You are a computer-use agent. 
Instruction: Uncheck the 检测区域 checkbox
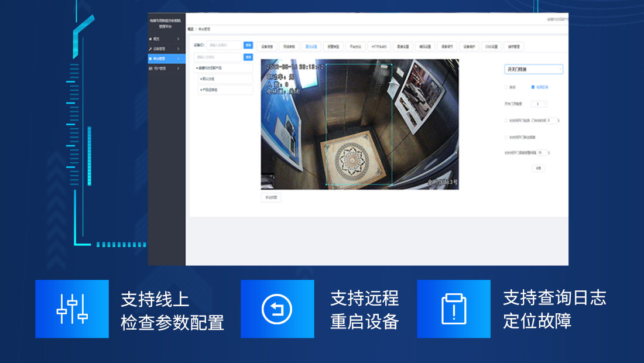[x=533, y=87]
